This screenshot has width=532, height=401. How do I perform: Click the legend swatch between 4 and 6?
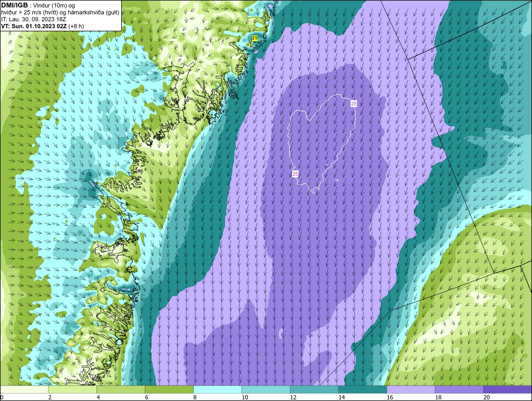121,389
